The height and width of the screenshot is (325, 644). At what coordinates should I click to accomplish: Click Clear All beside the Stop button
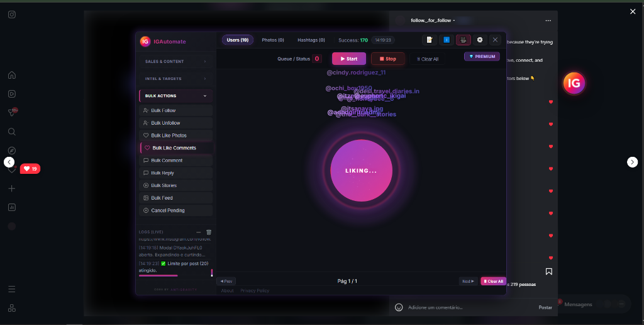pos(428,59)
